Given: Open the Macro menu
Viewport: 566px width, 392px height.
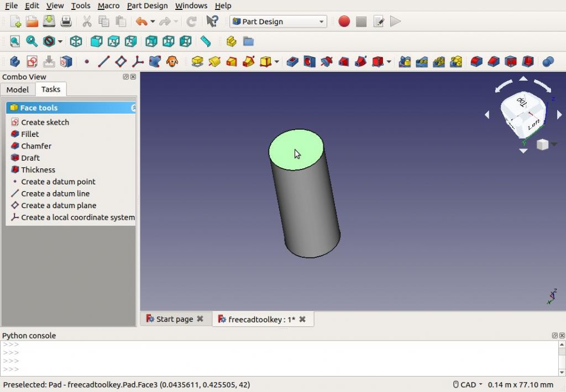Looking at the screenshot, I should tap(108, 6).
